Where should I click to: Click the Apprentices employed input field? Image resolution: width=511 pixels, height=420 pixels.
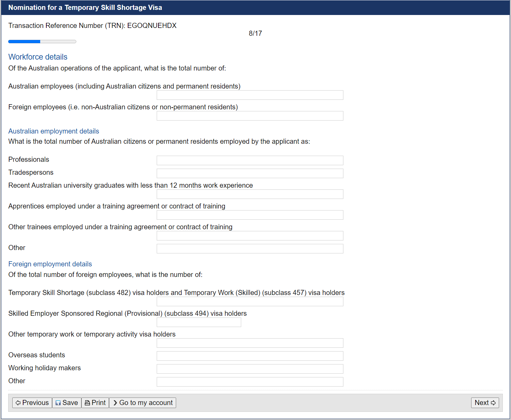click(250, 215)
